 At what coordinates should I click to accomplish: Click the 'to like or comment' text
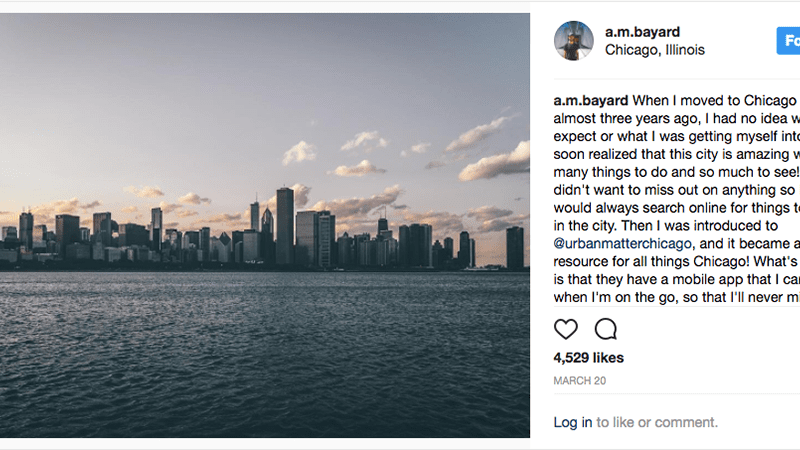[657, 423]
